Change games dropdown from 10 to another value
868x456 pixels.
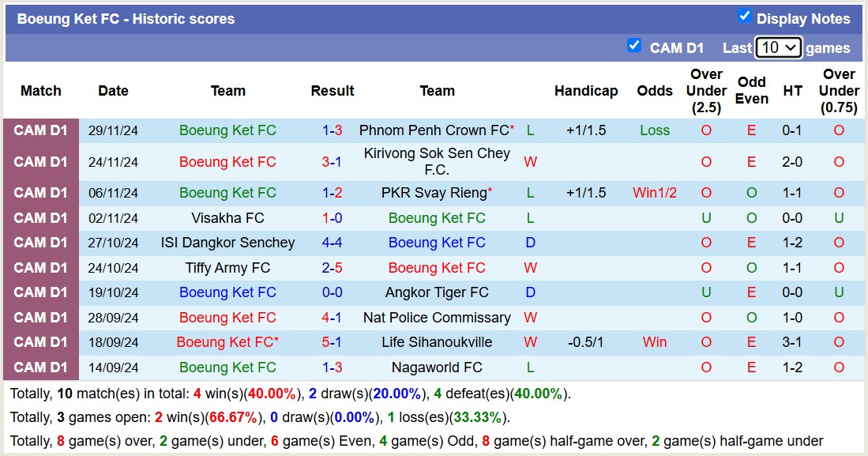coord(779,47)
